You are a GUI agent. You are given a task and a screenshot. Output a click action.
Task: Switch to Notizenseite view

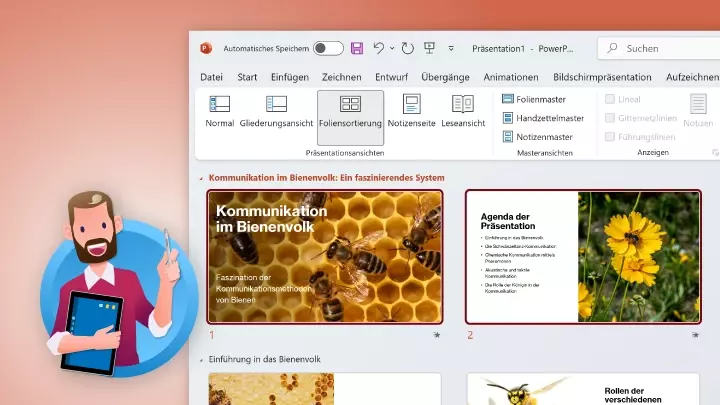pos(411,111)
